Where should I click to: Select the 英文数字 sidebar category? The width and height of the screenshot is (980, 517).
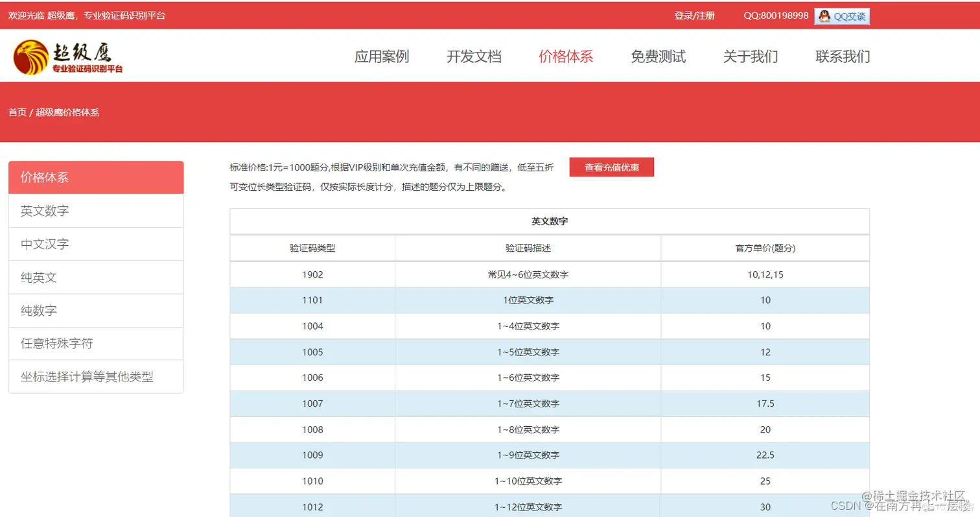pos(96,211)
